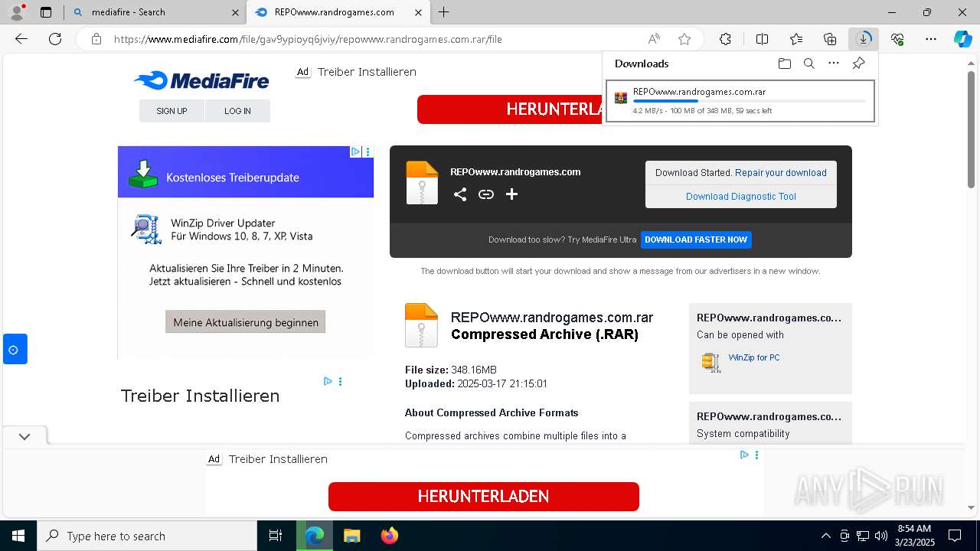Open downloads folder icon in panel

(x=784, y=64)
